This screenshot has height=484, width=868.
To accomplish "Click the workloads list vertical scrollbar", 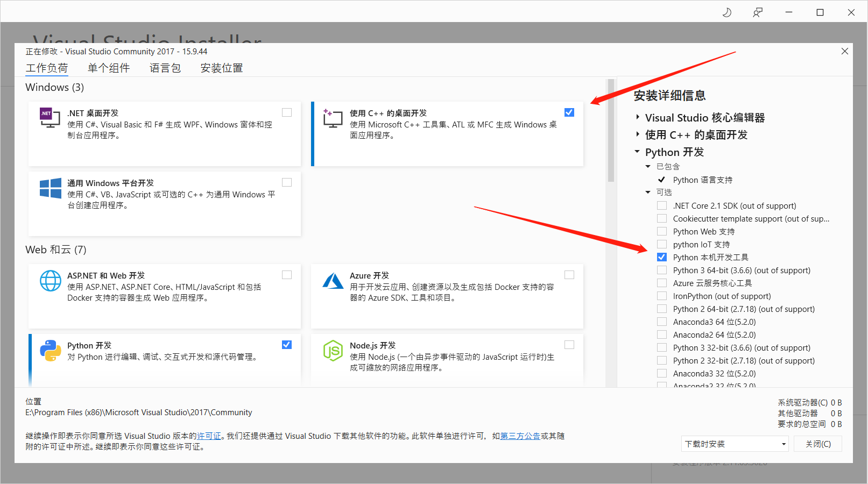I will (611, 131).
